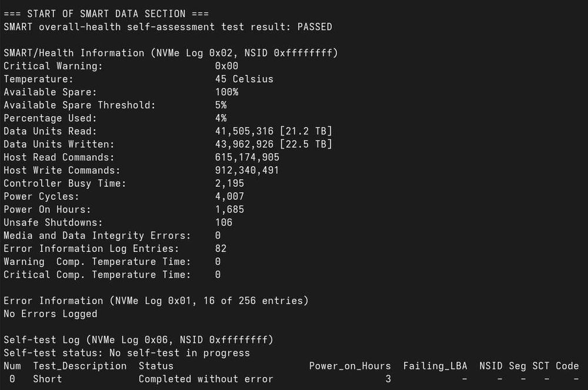Screen dimensions: 588x390
Task: Click the Power_on_Hours column header
Action: tap(350, 366)
